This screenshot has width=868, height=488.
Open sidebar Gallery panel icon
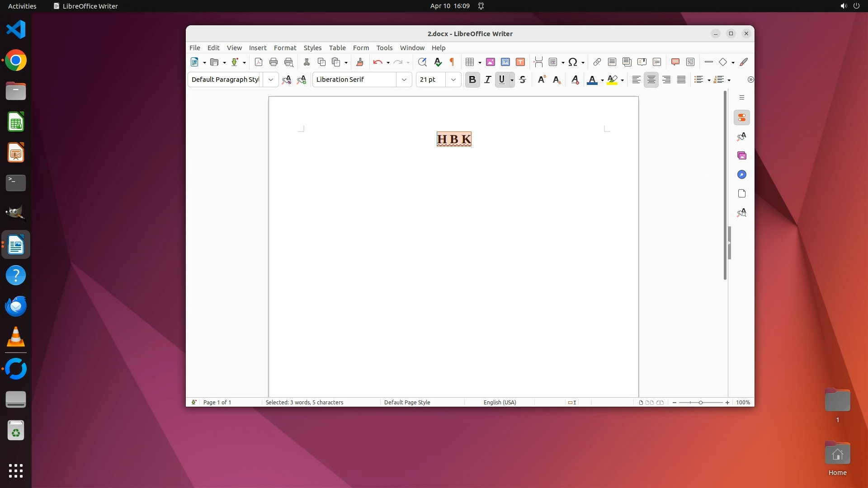[742, 156]
